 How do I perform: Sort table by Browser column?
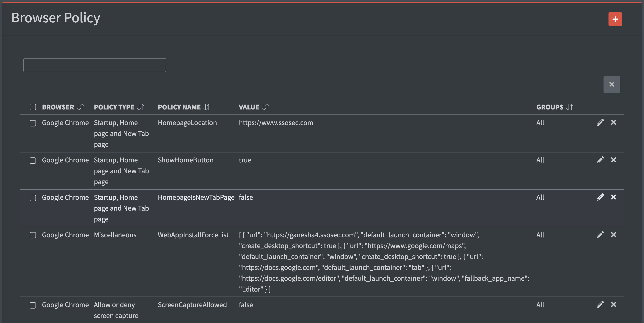[x=80, y=107]
